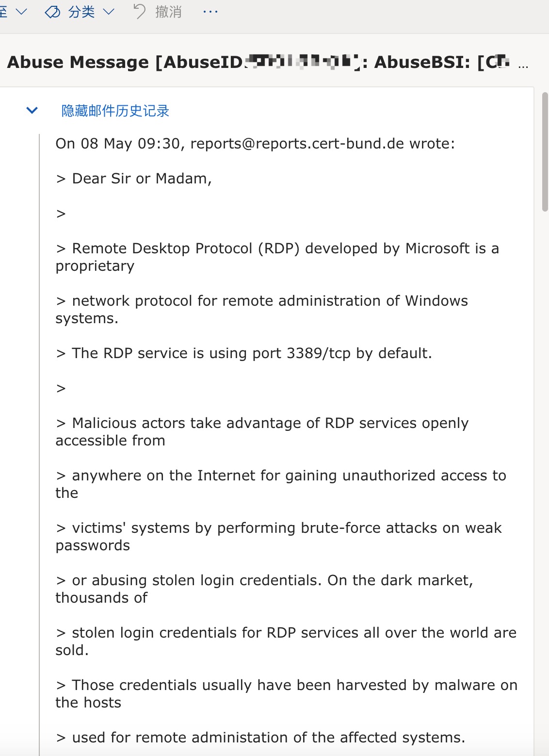Collapse mail history with the blue chevron
The height and width of the screenshot is (756, 549).
(x=32, y=111)
